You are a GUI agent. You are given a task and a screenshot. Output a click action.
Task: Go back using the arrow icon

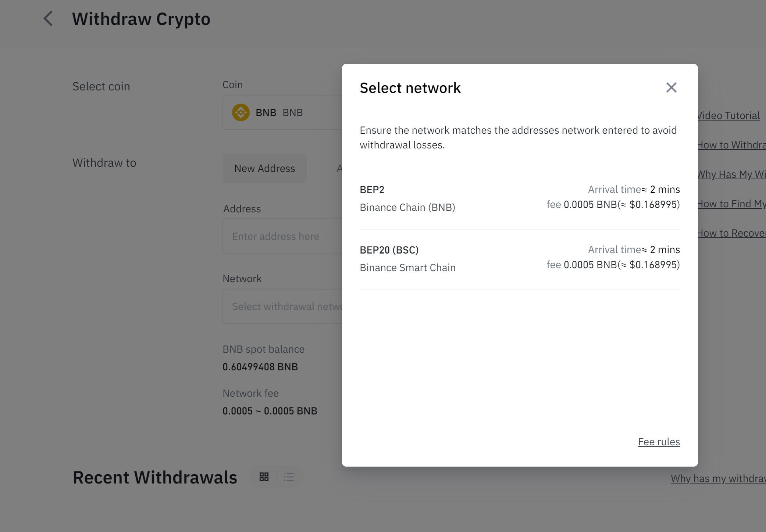point(48,19)
